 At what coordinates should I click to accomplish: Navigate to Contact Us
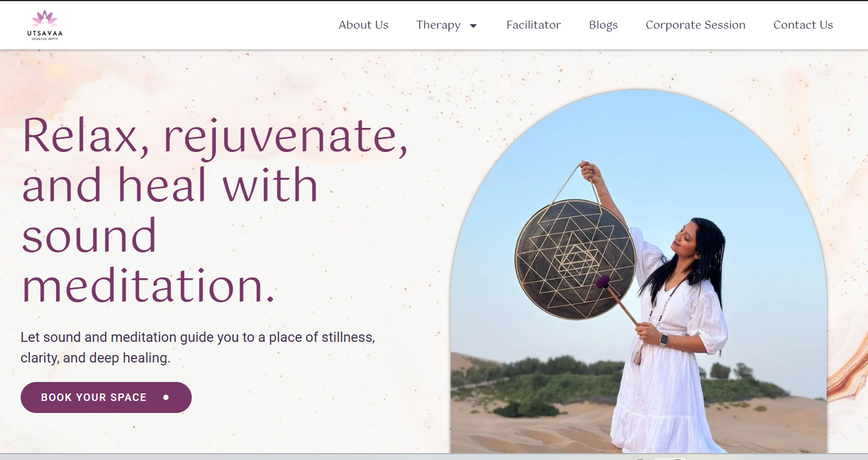[x=803, y=25]
